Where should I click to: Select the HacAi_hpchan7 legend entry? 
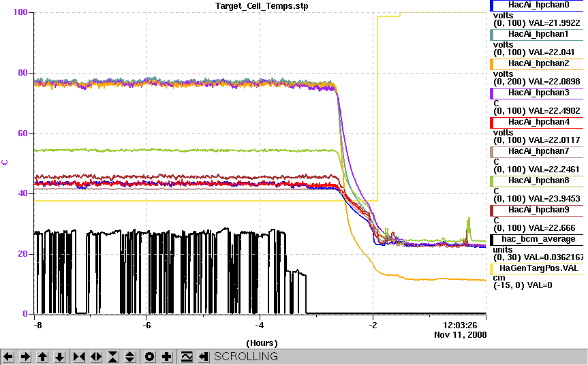pyautogui.click(x=537, y=151)
